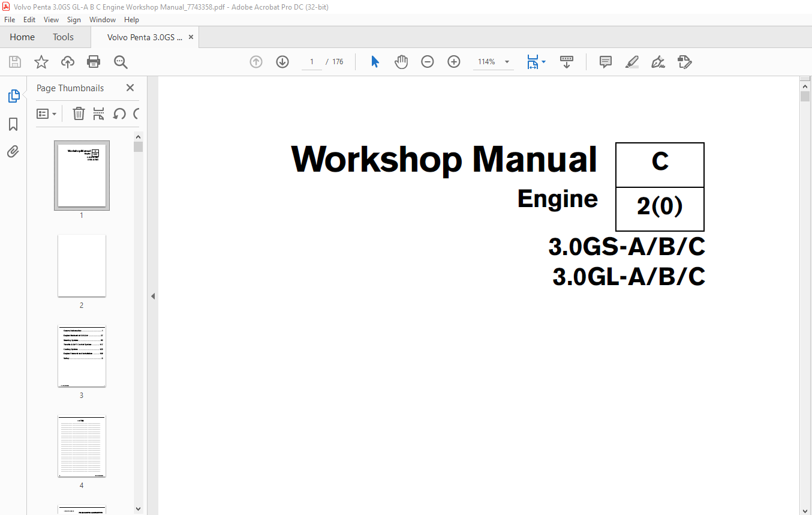Viewport: 812px width, 515px height.
Task: Activate the Hand pan tool
Action: [x=401, y=62]
